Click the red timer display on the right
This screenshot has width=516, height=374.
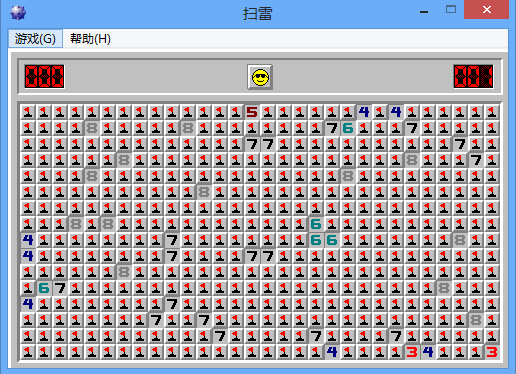[473, 76]
